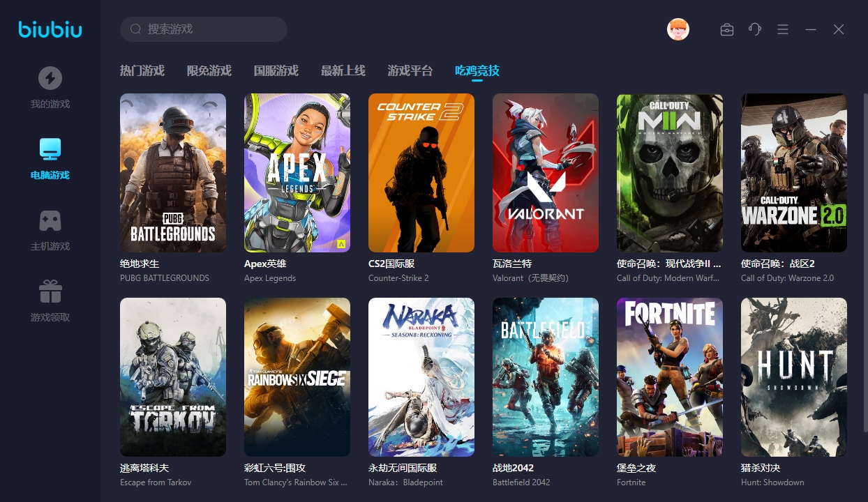The image size is (868, 502).
Task: Select the 最新上线 tab
Action: coord(343,70)
